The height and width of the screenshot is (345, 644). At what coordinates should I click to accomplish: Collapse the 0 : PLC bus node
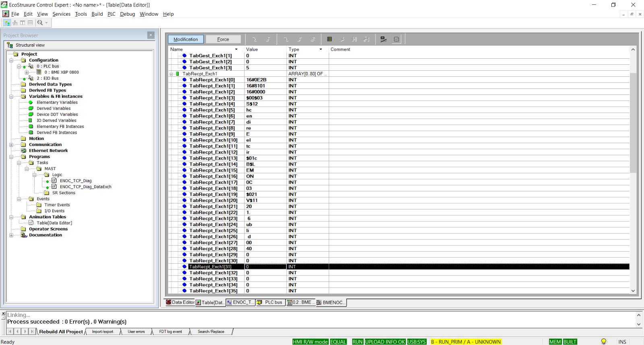pos(19,66)
